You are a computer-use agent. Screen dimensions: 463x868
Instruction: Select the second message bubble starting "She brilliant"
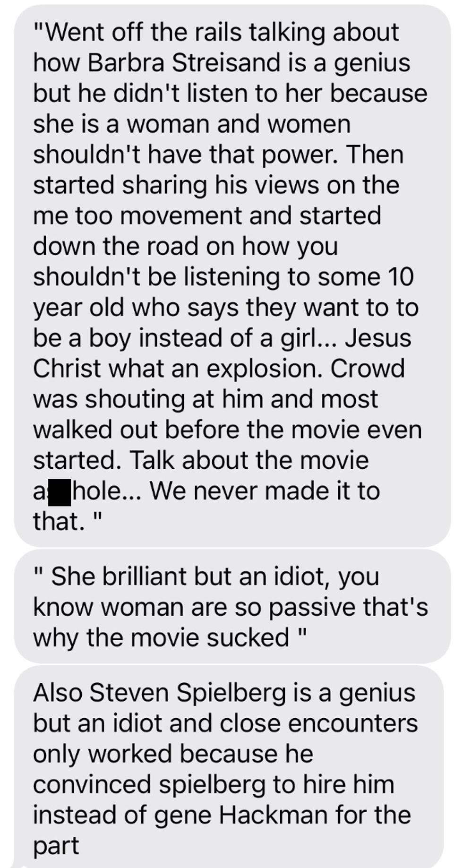[x=232, y=607]
